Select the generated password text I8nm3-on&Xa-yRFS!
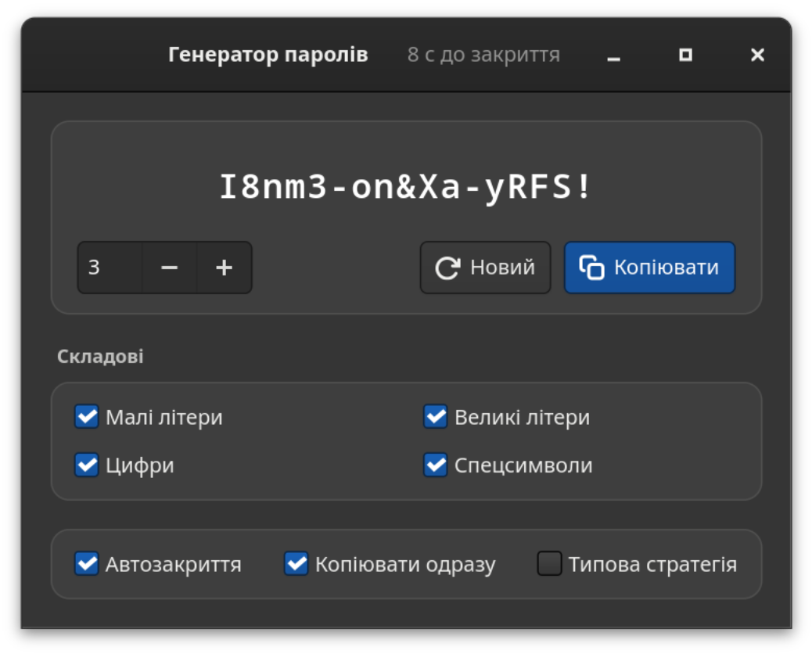Screen dimensions: 812x654 [405, 186]
